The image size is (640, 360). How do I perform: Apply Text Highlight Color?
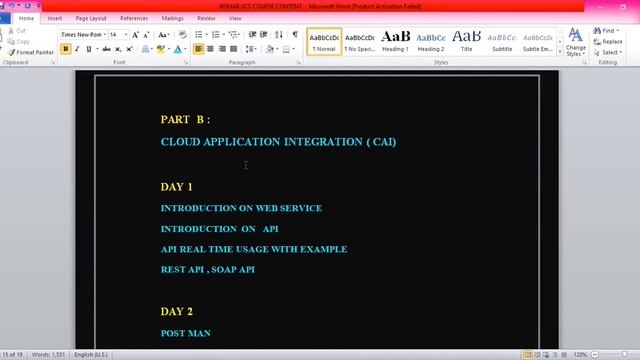point(160,49)
